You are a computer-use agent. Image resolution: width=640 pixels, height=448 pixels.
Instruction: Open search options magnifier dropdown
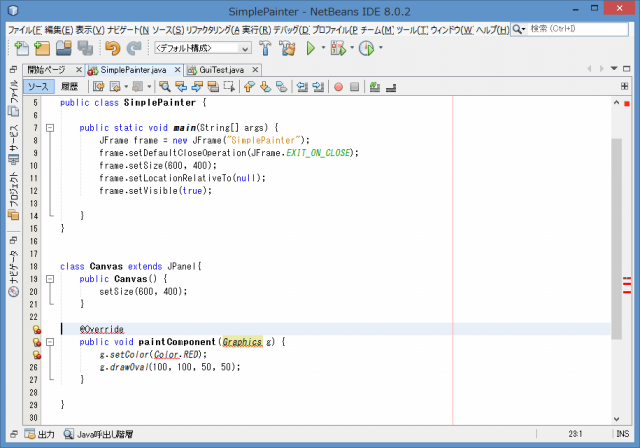[x=518, y=29]
